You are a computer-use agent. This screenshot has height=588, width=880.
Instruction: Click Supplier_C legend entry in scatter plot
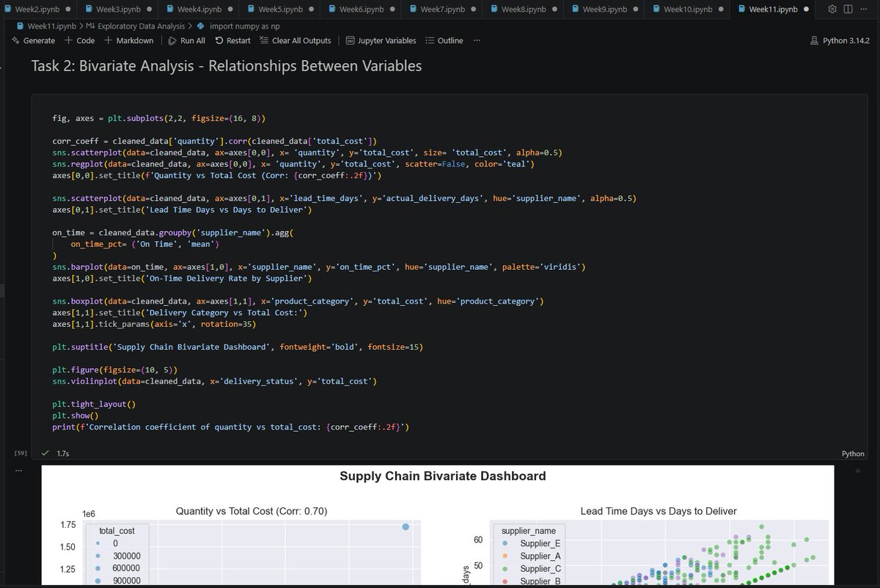532,569
